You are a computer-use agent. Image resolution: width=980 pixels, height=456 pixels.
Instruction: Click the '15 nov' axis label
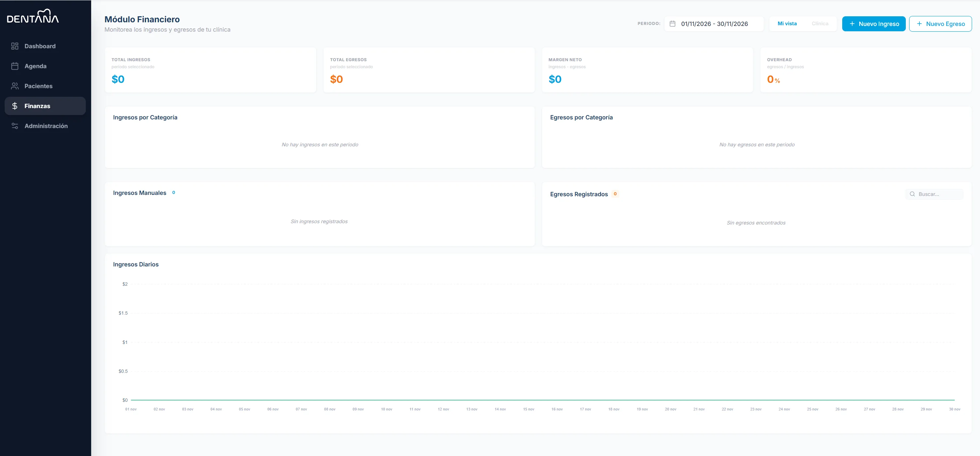[528, 409]
